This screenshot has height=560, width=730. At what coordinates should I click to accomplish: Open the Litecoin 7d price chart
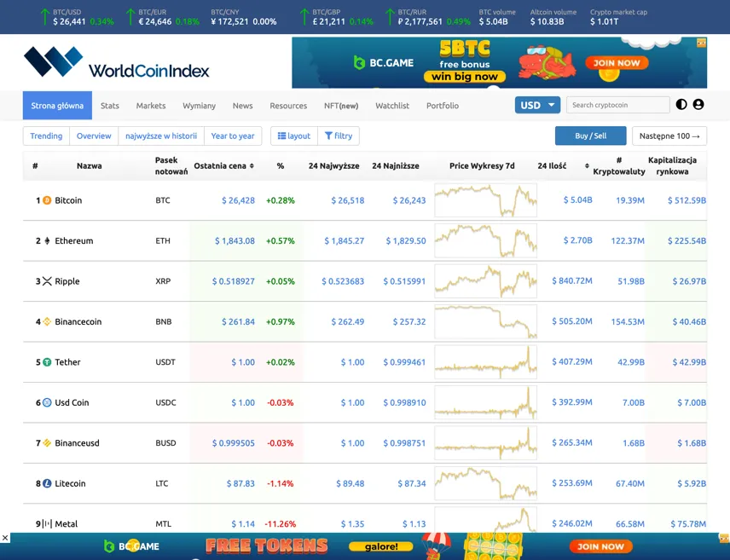coord(485,483)
